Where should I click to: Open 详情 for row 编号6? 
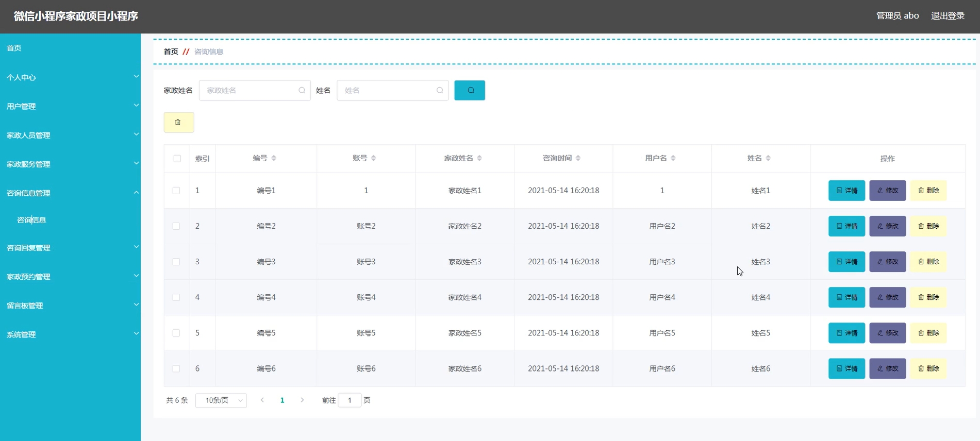click(846, 369)
